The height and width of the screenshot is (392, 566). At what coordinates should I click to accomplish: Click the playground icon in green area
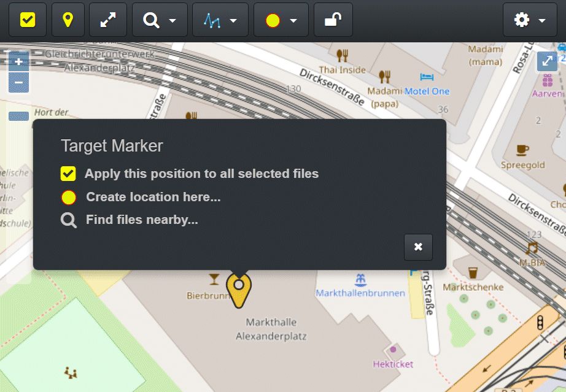[x=71, y=373]
